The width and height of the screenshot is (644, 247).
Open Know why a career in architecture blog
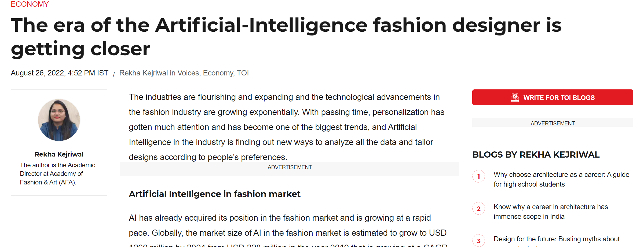coord(551,212)
